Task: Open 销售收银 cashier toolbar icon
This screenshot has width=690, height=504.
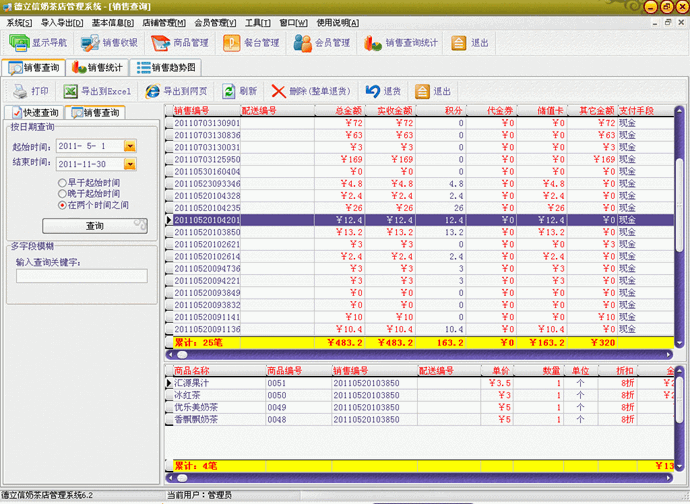Action: pyautogui.click(x=90, y=43)
